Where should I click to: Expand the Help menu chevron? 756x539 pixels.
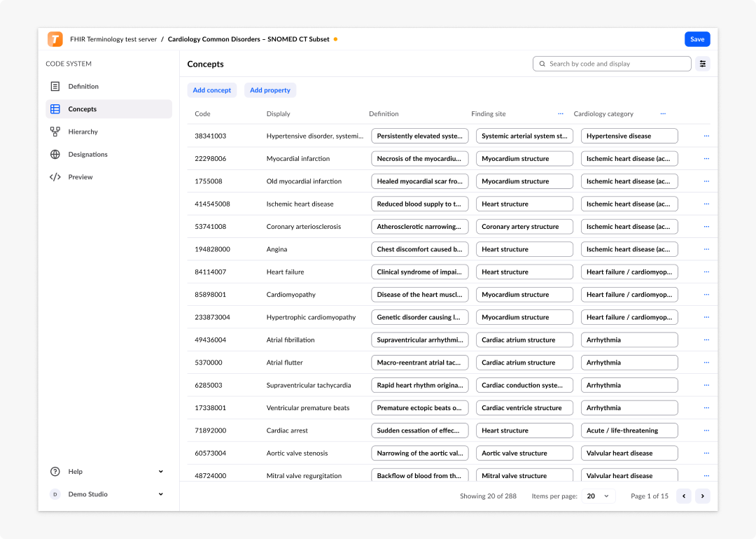[160, 472]
